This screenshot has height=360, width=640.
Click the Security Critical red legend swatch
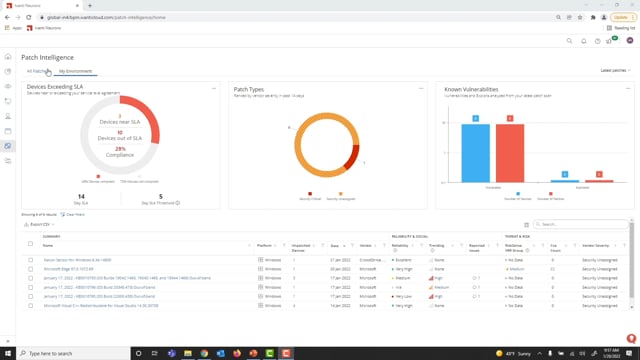310,194
